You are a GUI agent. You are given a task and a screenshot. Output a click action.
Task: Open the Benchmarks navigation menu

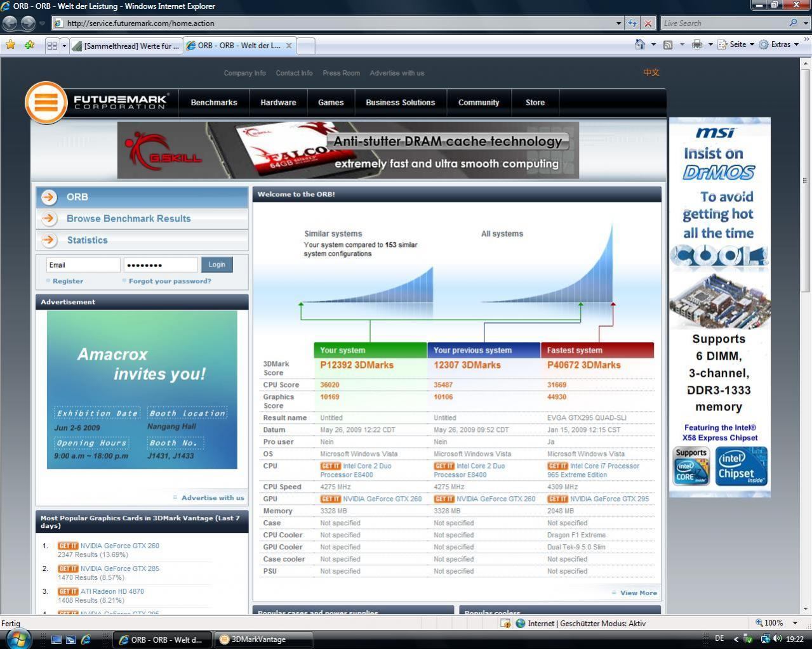[214, 102]
